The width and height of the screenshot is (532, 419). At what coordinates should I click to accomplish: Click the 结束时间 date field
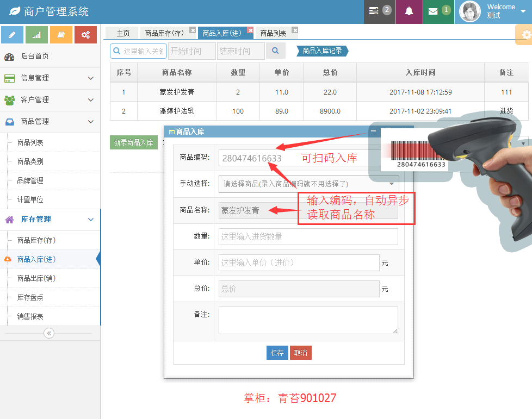240,51
